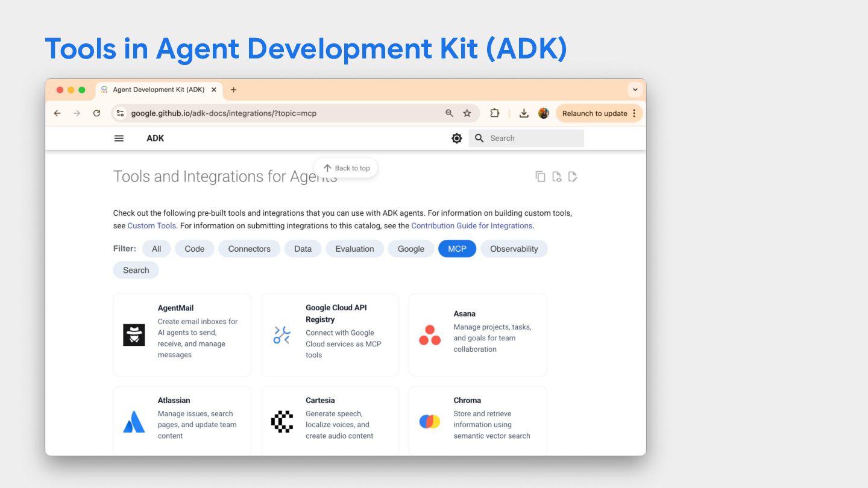Click the Google Cloud API Registry logo
Screen dimensions: 868x488
(281, 335)
